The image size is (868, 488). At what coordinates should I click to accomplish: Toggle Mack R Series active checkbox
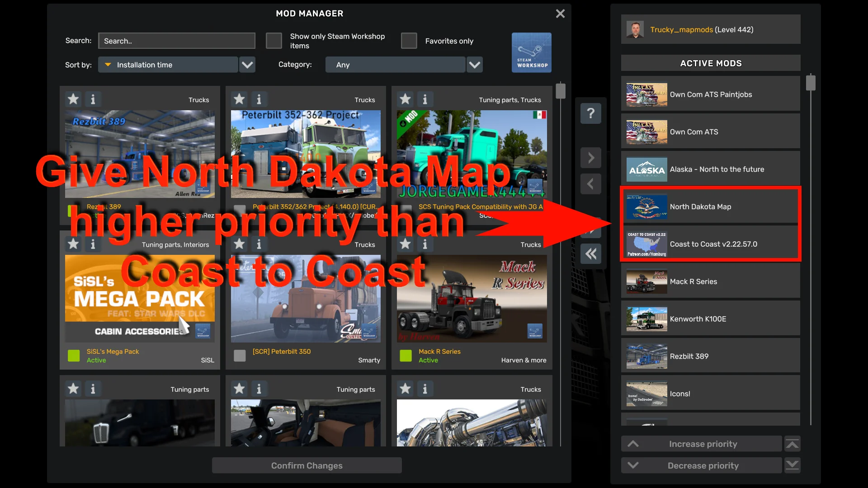[x=406, y=356]
